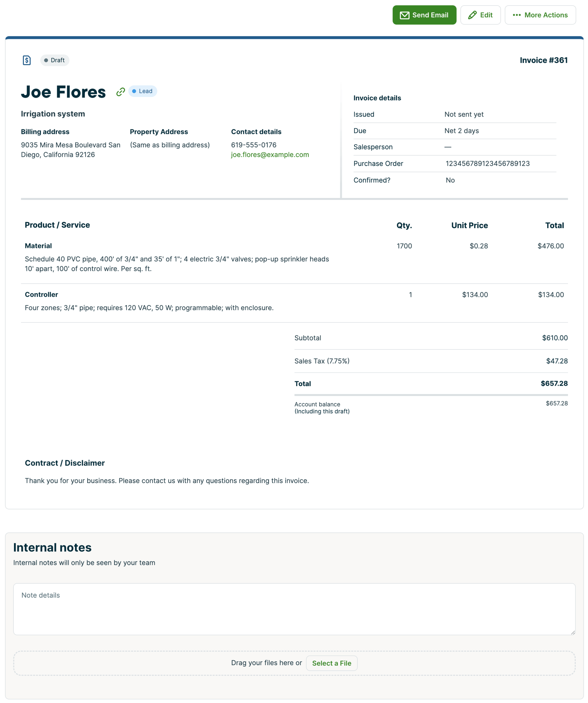Click the Draft status badge
This screenshot has width=588, height=703.
55,60
